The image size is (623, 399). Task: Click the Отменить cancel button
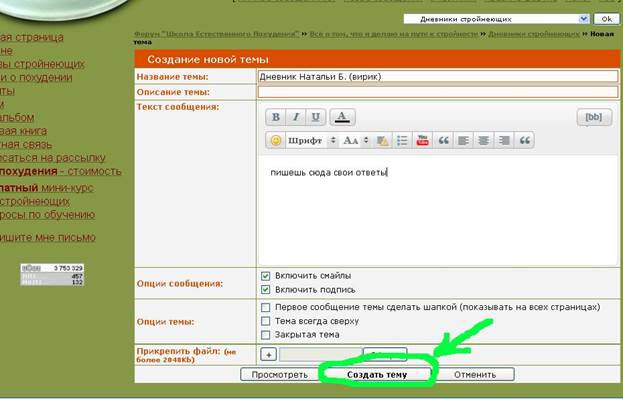(x=475, y=374)
